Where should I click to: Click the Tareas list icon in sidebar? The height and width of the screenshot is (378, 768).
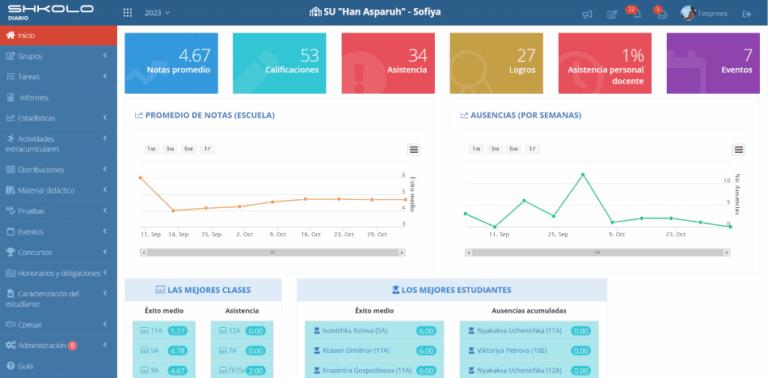pos(10,77)
